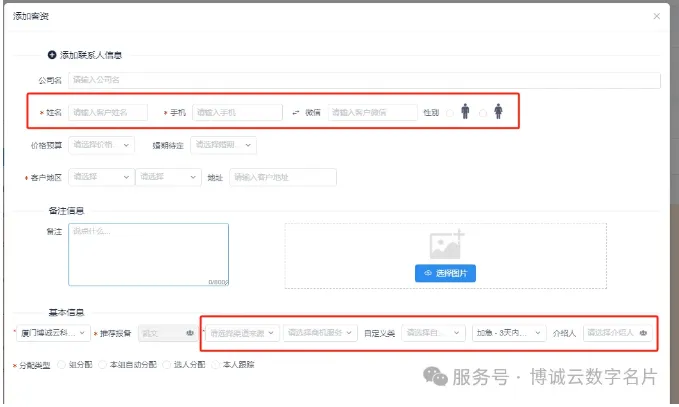679x407 pixels.
Task: Click the 选择图片 button
Action: pyautogui.click(x=445, y=273)
